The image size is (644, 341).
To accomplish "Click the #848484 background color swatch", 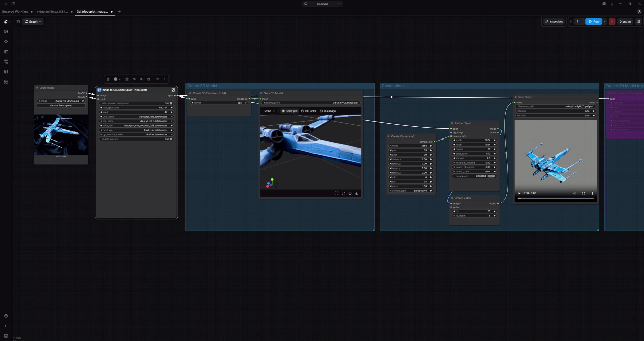I will tap(491, 176).
